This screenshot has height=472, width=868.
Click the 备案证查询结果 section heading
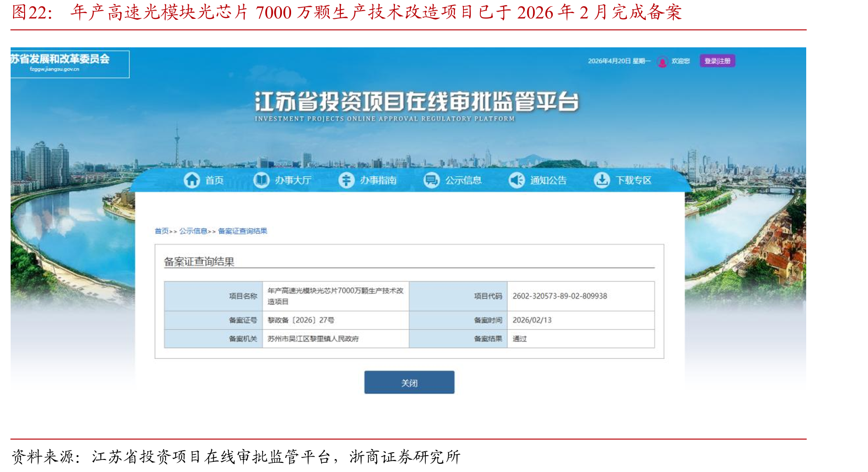199,261
